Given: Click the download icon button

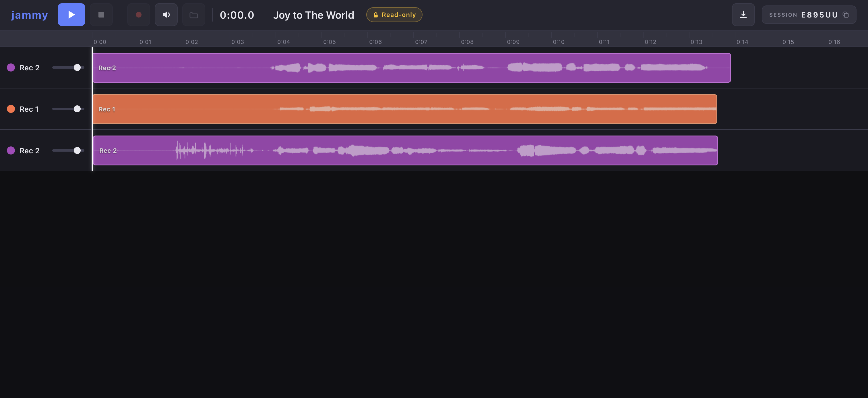Looking at the screenshot, I should click(x=743, y=14).
